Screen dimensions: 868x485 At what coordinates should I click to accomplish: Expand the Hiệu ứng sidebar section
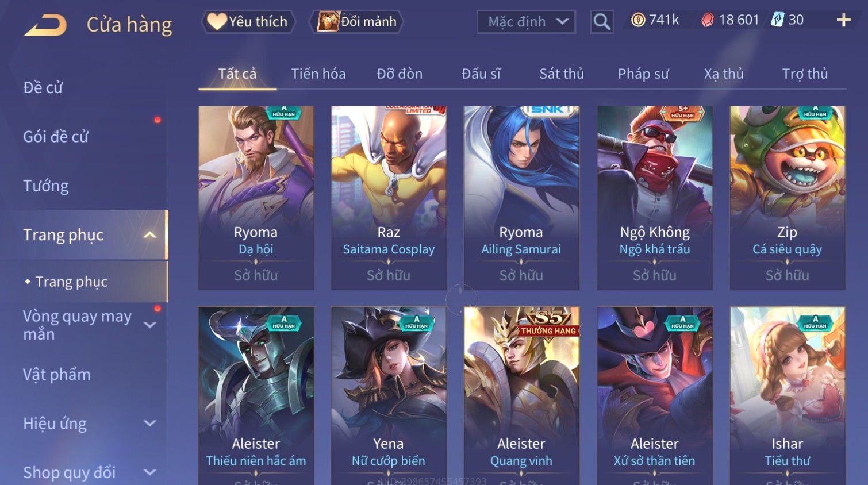[150, 424]
